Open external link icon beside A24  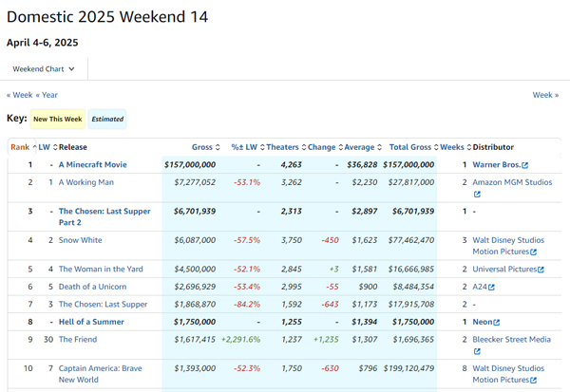[x=491, y=287]
